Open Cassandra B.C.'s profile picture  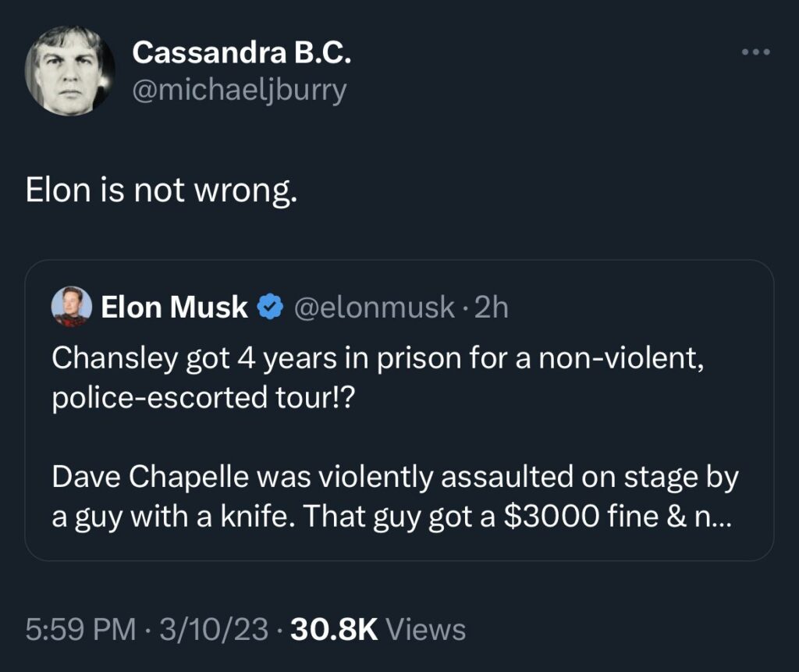(x=70, y=72)
